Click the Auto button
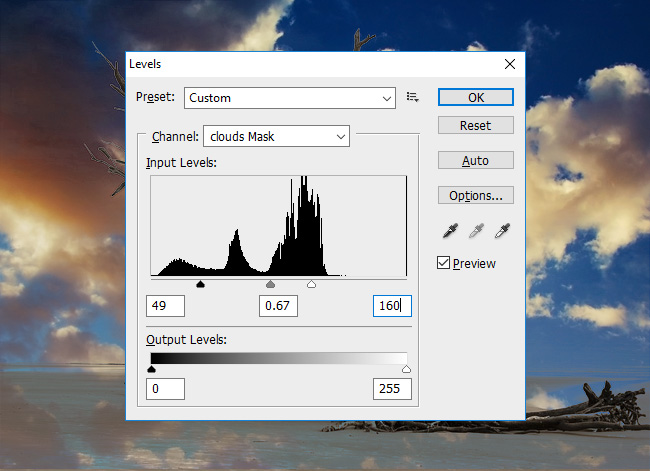Image resolution: width=650 pixels, height=471 pixels. tap(475, 160)
